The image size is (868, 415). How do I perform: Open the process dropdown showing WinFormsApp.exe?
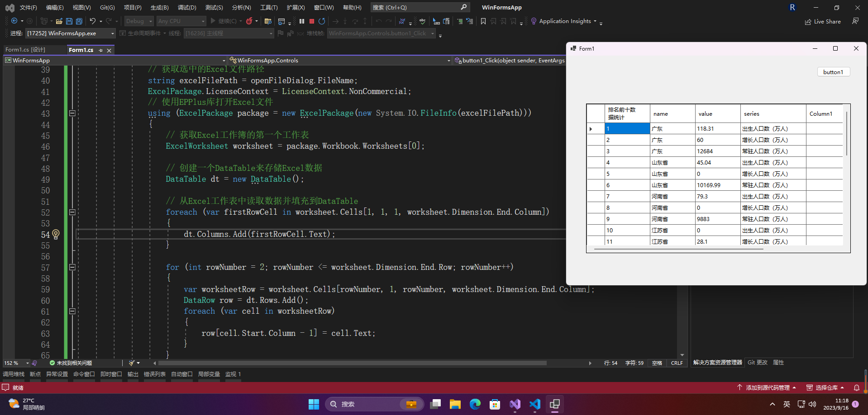pyautogui.click(x=71, y=33)
